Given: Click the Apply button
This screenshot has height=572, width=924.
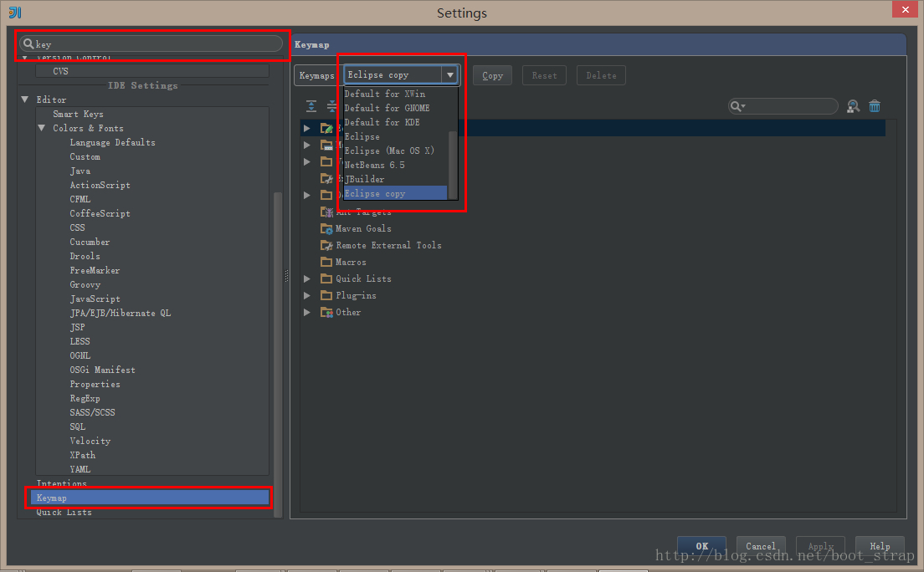Looking at the screenshot, I should [820, 546].
